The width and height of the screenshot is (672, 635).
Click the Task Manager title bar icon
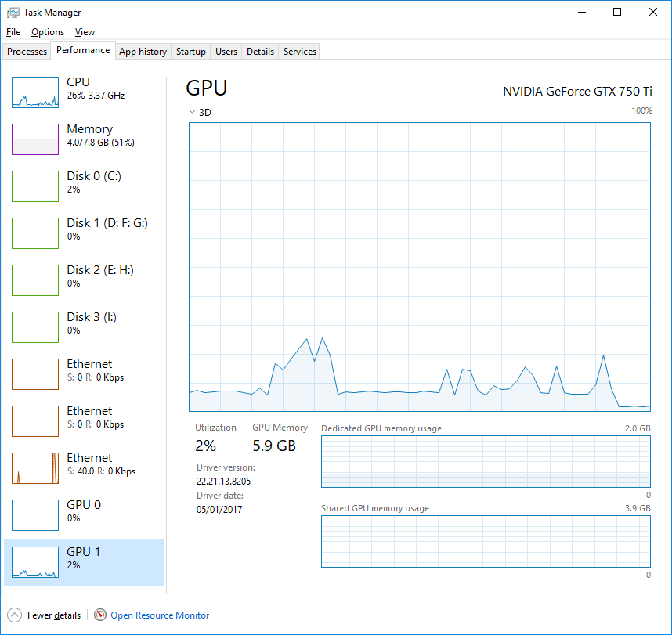coord(12,12)
